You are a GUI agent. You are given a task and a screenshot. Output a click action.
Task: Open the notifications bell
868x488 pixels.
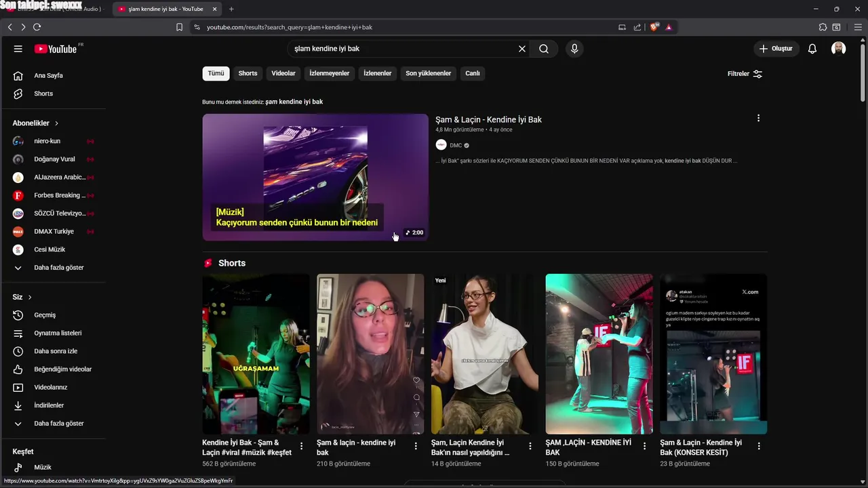[812, 49]
